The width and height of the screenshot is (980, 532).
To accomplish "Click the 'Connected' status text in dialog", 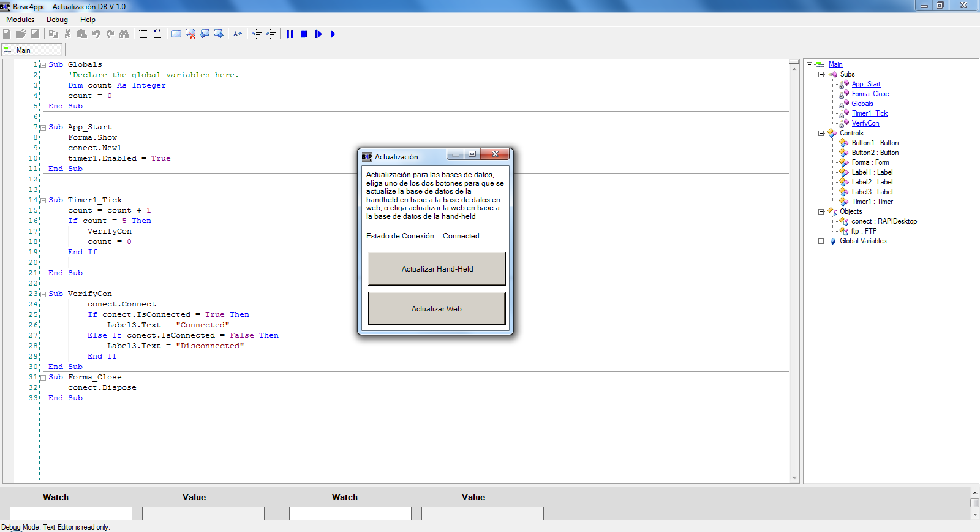I will tap(461, 236).
